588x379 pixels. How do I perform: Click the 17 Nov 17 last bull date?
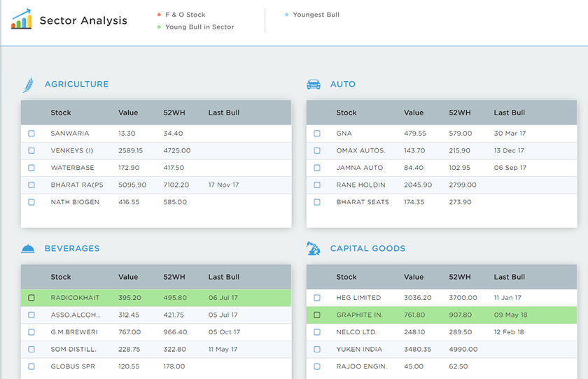[223, 185]
